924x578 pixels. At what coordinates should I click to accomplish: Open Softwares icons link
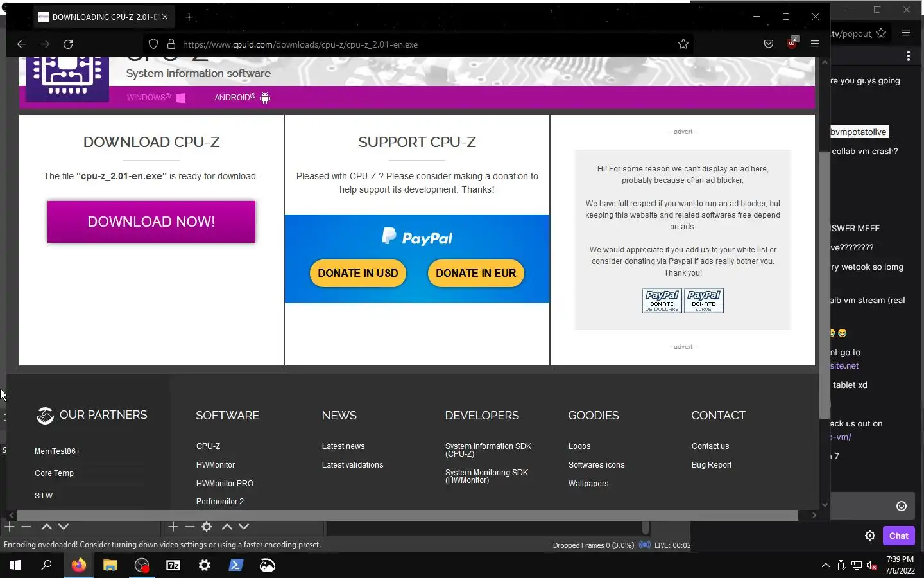(x=596, y=465)
